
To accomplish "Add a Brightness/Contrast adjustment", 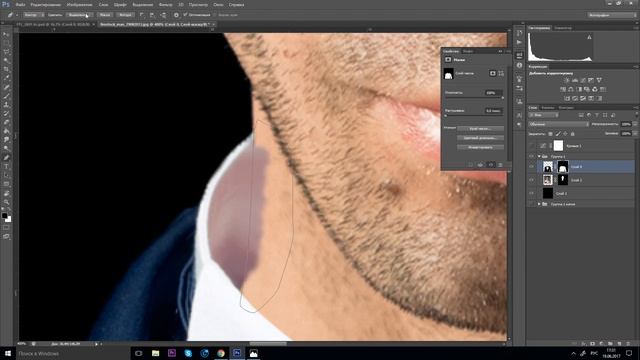I will tap(567, 80).
